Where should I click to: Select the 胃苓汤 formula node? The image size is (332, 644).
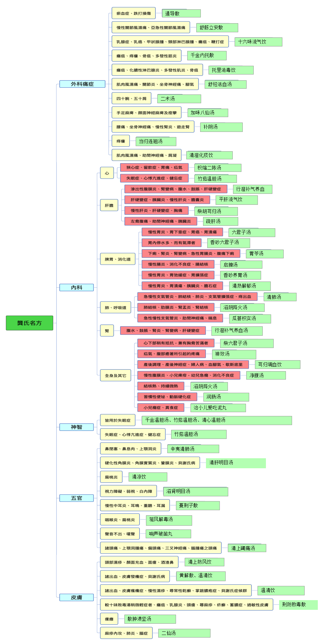tap(265, 254)
